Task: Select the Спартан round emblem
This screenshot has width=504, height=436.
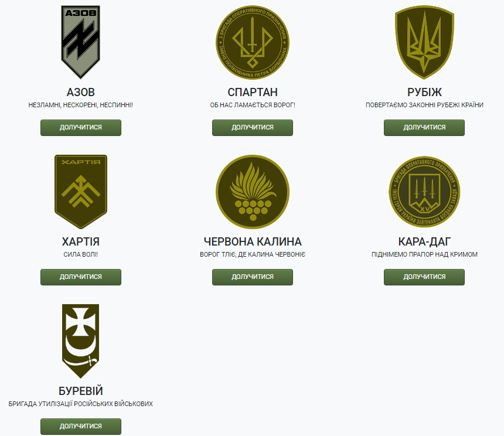Action: coord(253,42)
